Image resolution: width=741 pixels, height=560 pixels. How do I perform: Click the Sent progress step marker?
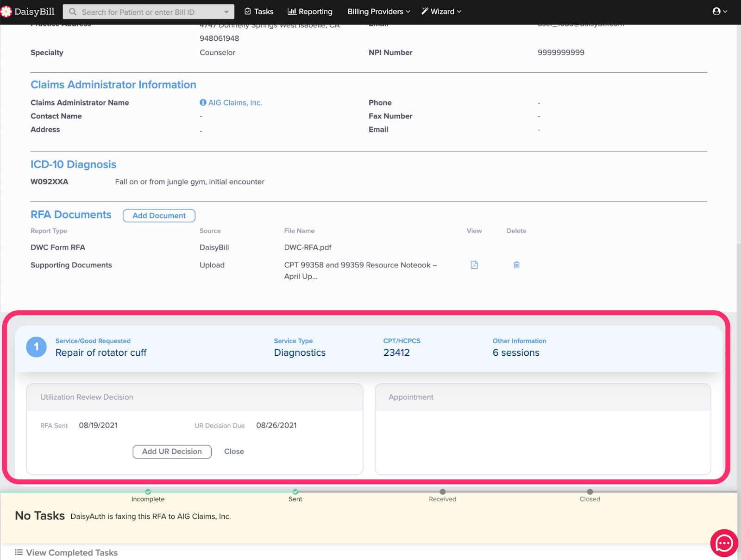[x=295, y=492]
